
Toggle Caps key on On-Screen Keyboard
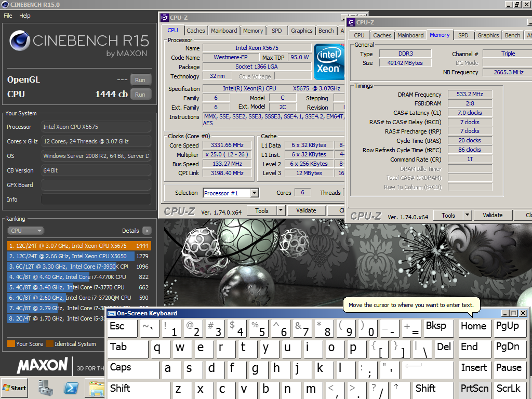(133, 369)
